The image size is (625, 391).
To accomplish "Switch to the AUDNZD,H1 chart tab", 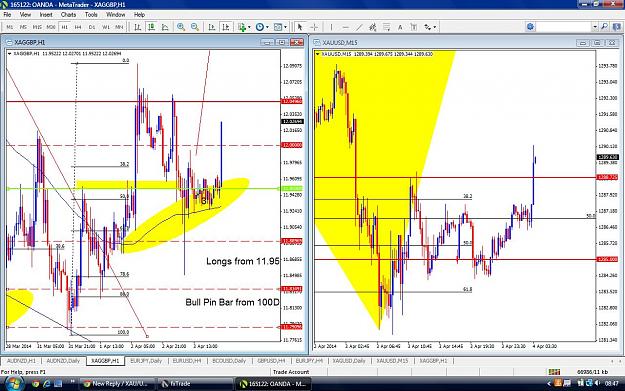I will click(21, 361).
